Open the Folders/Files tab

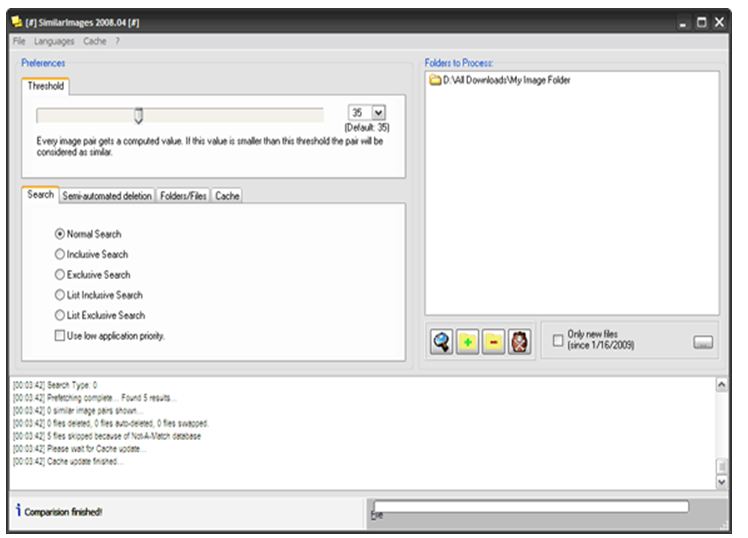[x=183, y=196]
